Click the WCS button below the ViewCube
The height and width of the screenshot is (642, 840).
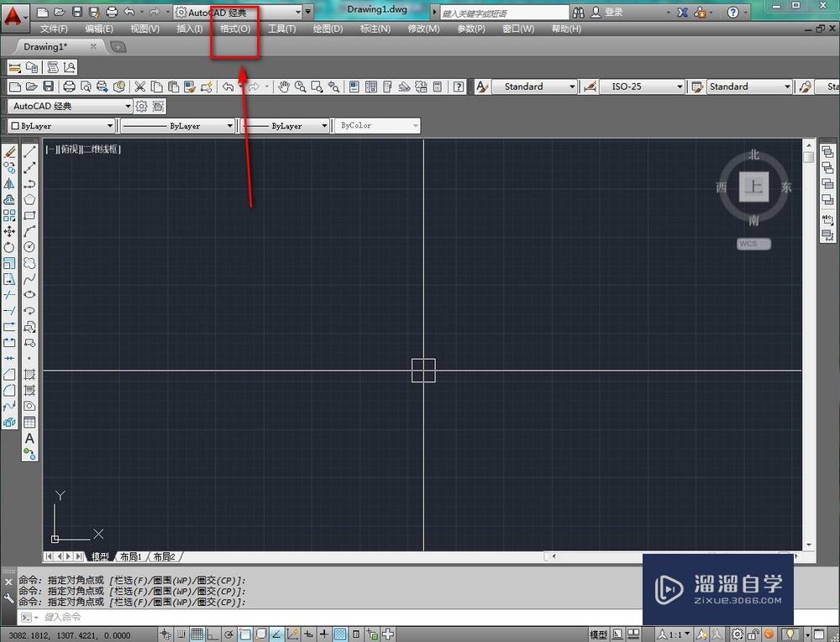[x=753, y=244]
